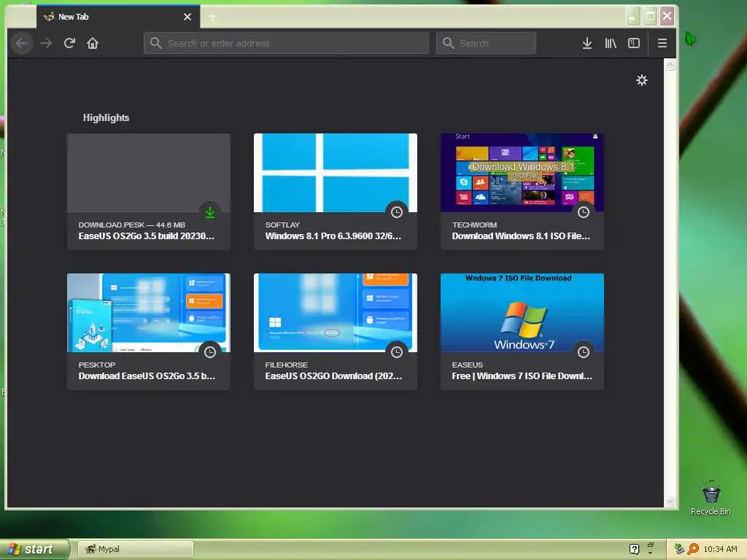The width and height of the screenshot is (747, 560).
Task: Click the browser back arrow button
Action: pos(21,43)
